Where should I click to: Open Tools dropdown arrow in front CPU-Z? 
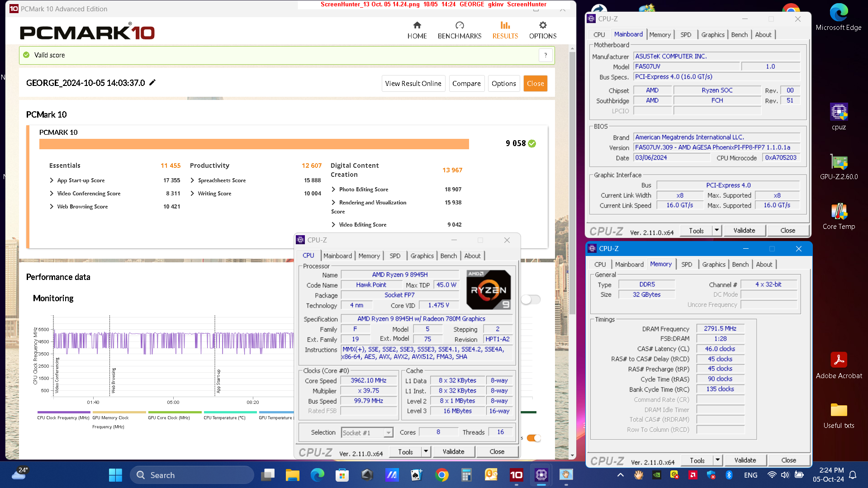(x=426, y=451)
